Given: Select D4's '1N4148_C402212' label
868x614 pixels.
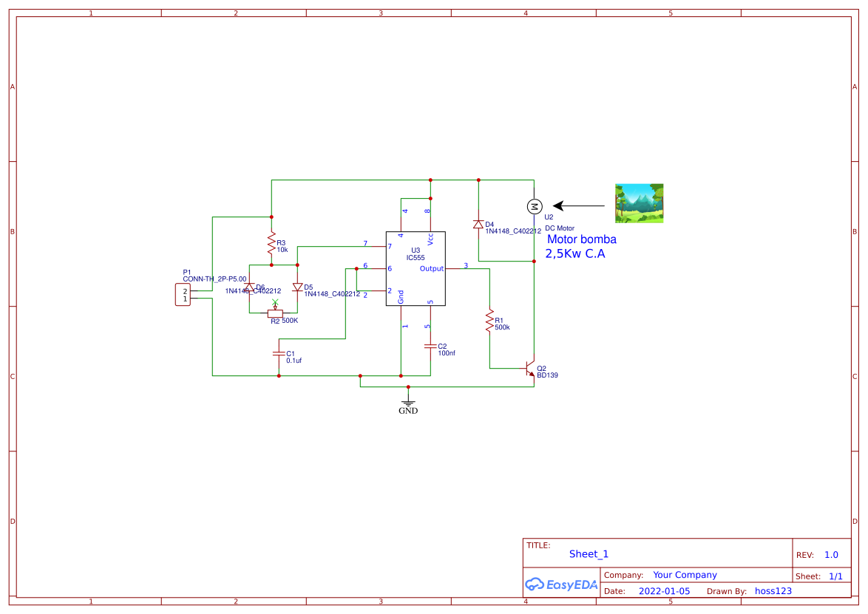Looking at the screenshot, I should 513,231.
